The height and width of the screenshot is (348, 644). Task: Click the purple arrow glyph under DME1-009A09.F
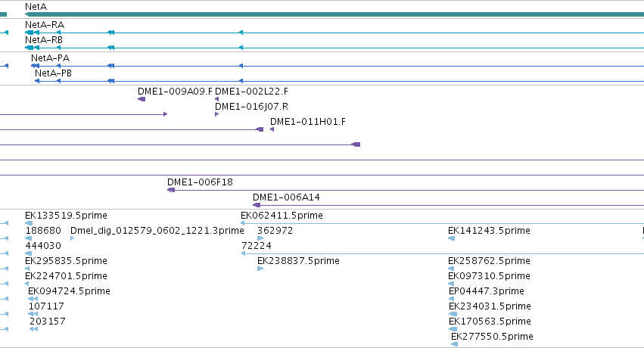click(142, 99)
